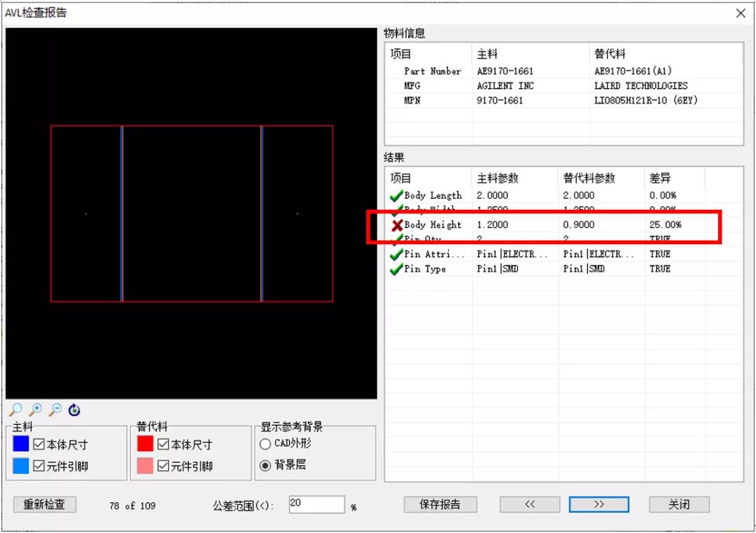
Task: Click the green check beside Body Length
Action: 396,196
